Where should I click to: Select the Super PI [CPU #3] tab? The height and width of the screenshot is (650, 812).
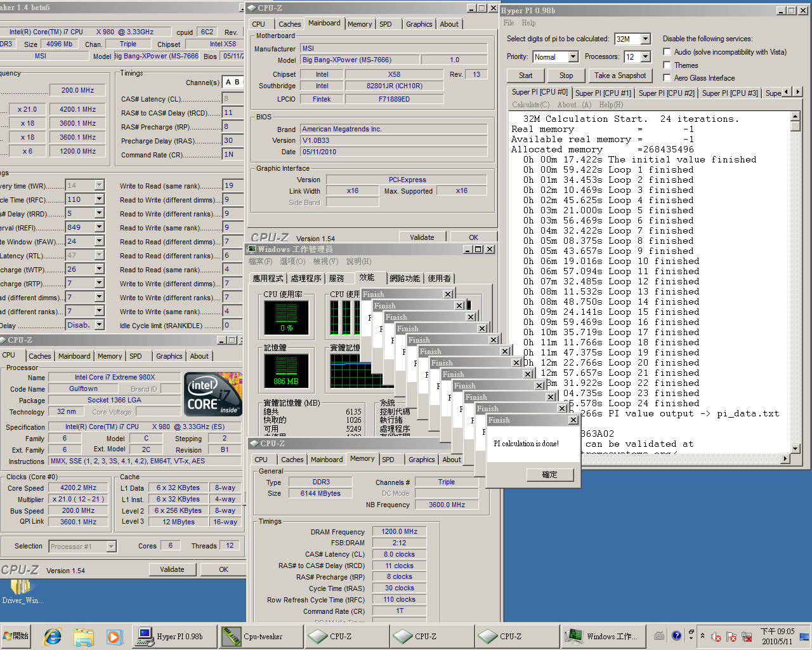(x=730, y=93)
